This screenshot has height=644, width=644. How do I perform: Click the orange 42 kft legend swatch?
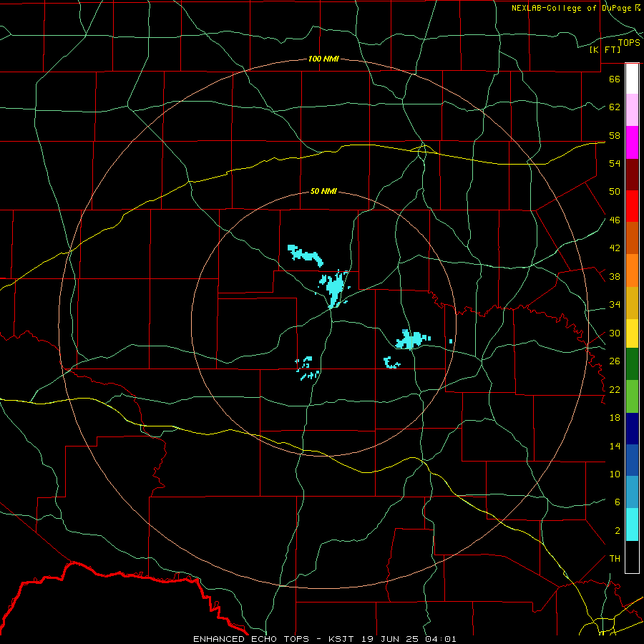[632, 270]
